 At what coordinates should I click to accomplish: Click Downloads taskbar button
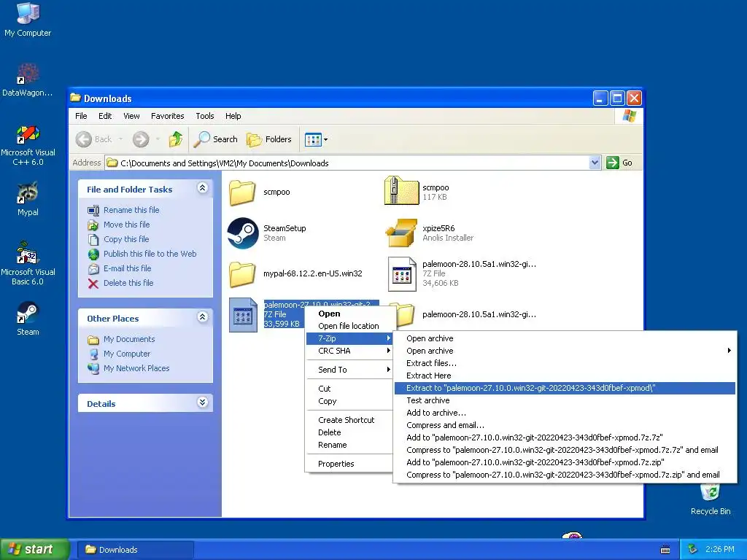click(x=135, y=550)
